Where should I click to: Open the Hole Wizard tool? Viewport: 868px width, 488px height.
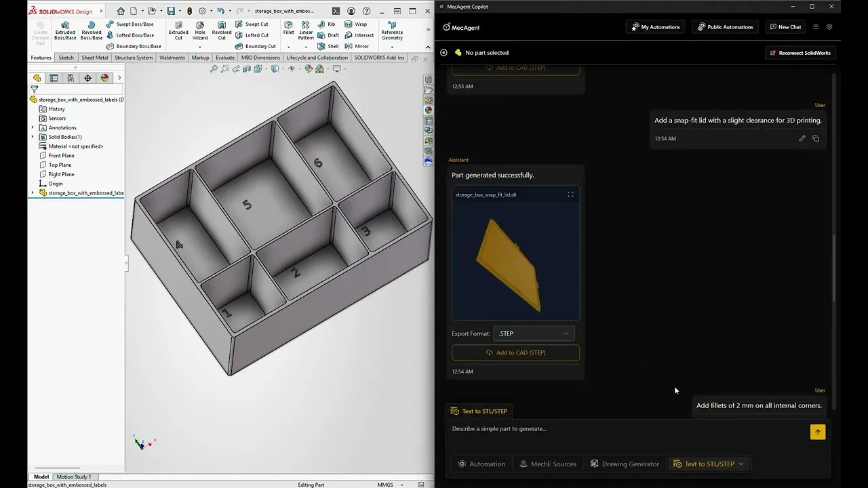coord(200,30)
